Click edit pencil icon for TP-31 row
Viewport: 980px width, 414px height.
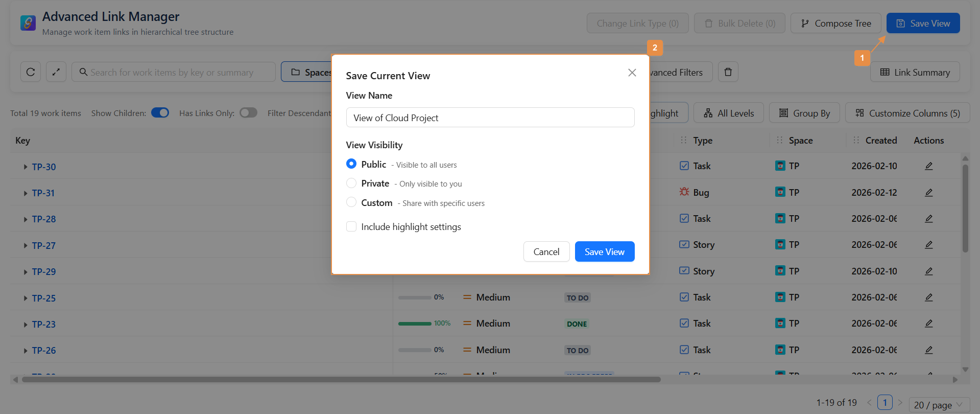click(929, 193)
